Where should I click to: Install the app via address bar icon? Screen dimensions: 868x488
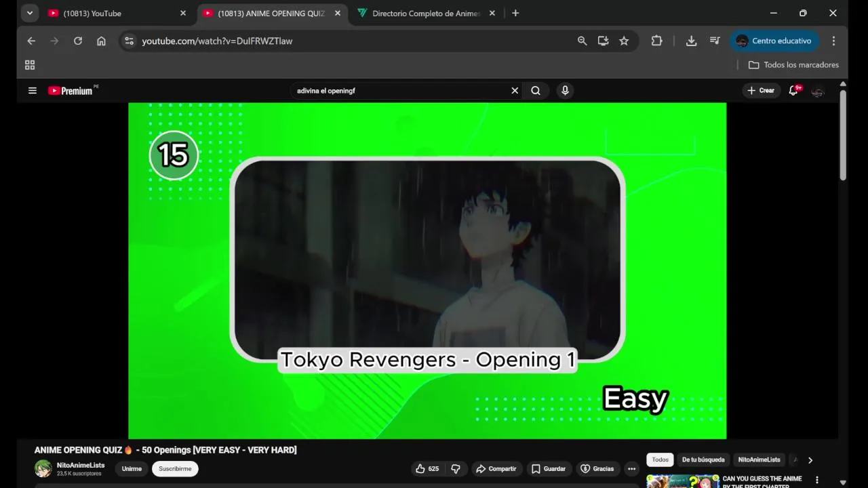[x=603, y=41]
